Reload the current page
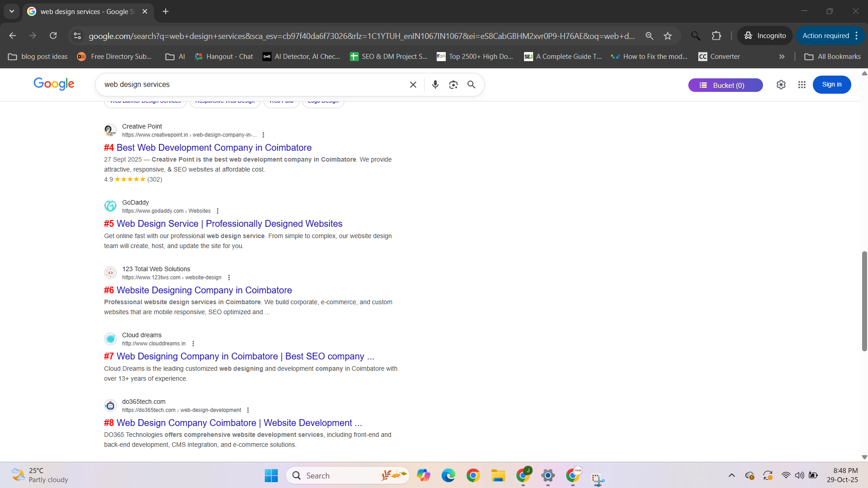This screenshot has height=488, width=868. [53, 36]
